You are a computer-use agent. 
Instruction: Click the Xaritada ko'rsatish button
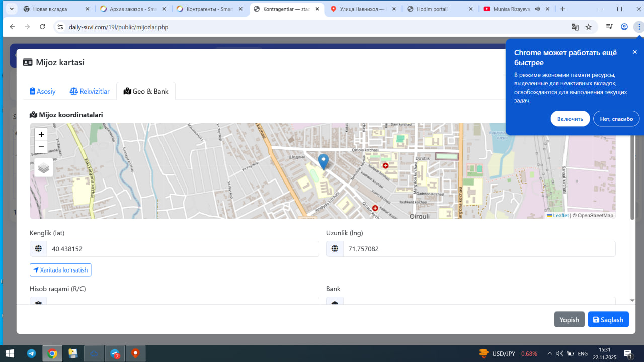[60, 270]
